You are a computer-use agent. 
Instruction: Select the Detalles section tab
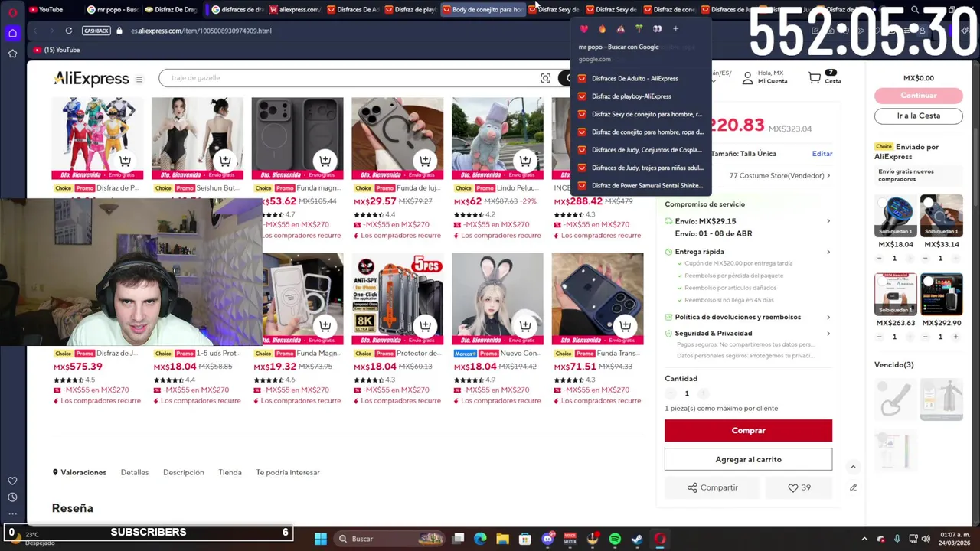click(x=135, y=472)
